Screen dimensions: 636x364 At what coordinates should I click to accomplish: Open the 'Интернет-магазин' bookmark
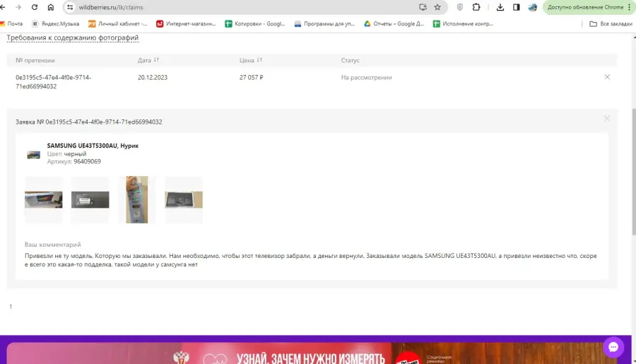(186, 24)
